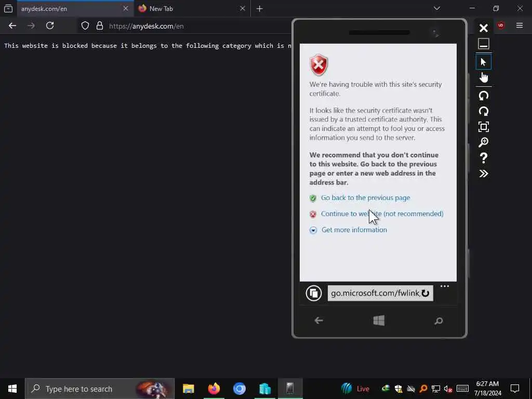Fit emulator to screen
The height and width of the screenshot is (399, 532).
pos(484,127)
